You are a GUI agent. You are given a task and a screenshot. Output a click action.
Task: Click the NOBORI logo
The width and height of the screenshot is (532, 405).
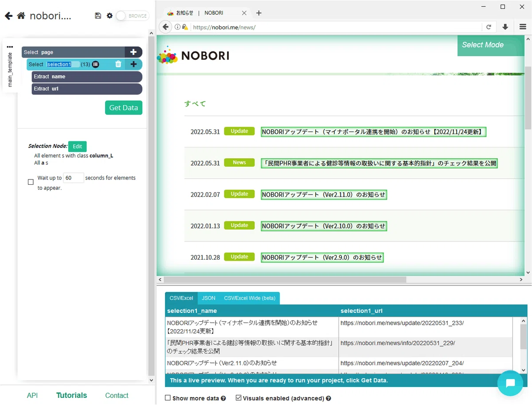pyautogui.click(x=193, y=55)
